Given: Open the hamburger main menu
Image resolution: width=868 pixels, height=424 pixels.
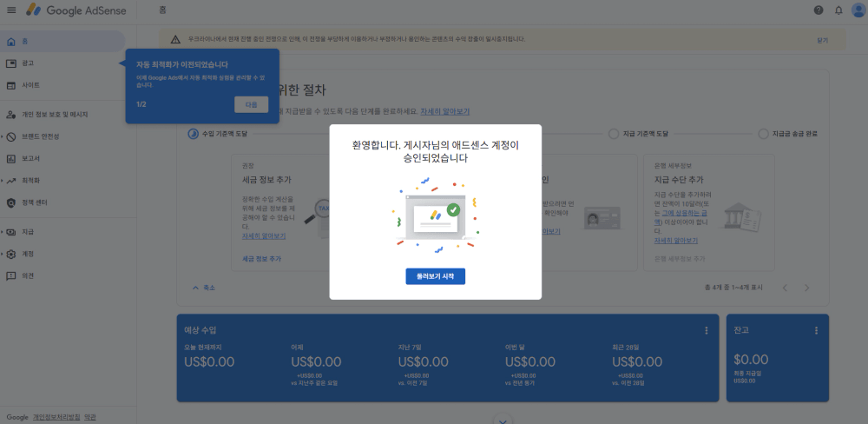Looking at the screenshot, I should point(11,10).
